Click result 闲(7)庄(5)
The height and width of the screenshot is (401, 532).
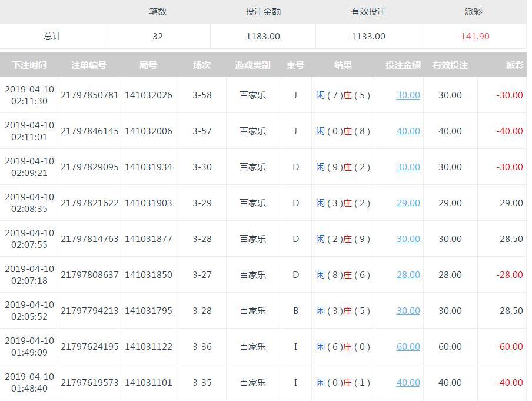pyautogui.click(x=343, y=95)
